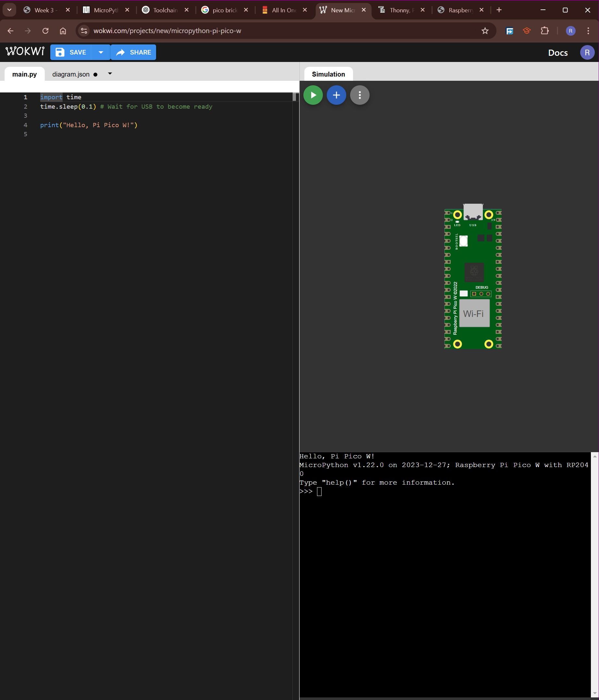This screenshot has width=599, height=700.
Task: Click the editor minimap scroll thumb
Action: tap(294, 97)
